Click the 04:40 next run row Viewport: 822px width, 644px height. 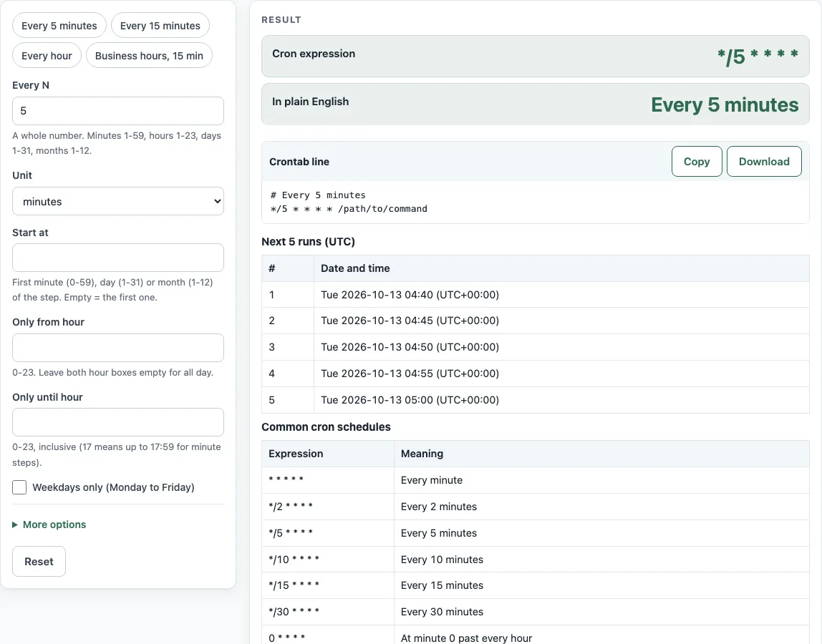click(536, 295)
